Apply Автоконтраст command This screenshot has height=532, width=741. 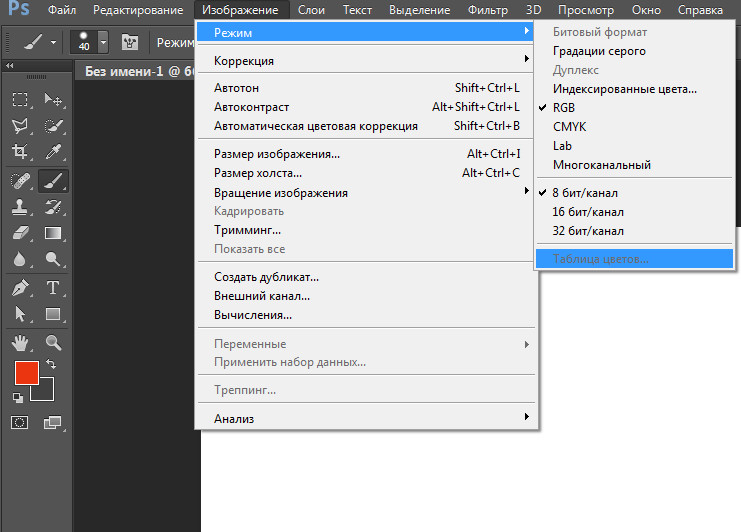point(365,107)
